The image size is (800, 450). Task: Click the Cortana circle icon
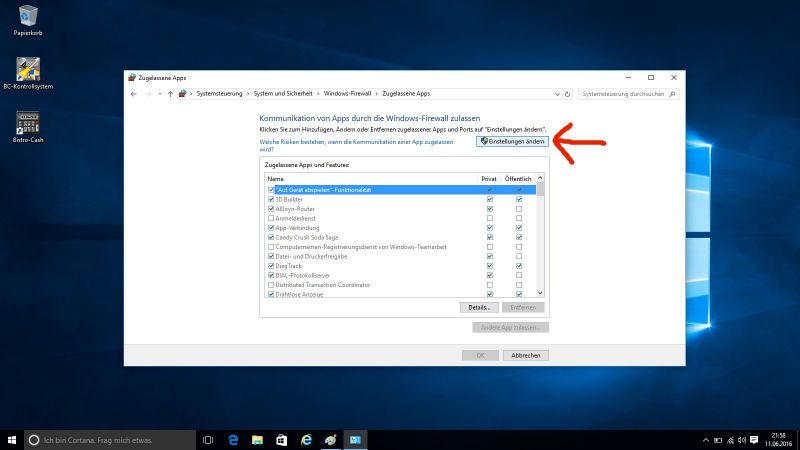34,440
